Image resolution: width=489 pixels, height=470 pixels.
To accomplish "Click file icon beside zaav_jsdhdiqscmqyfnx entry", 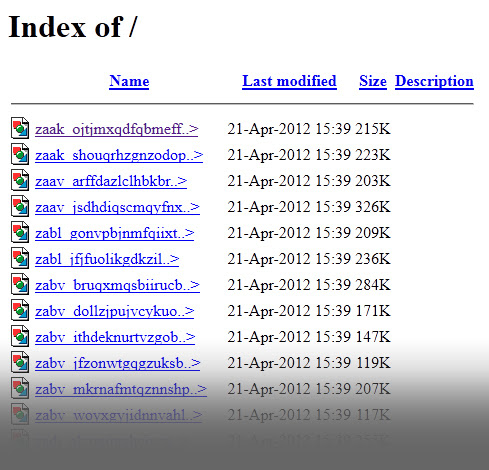I will (20, 206).
